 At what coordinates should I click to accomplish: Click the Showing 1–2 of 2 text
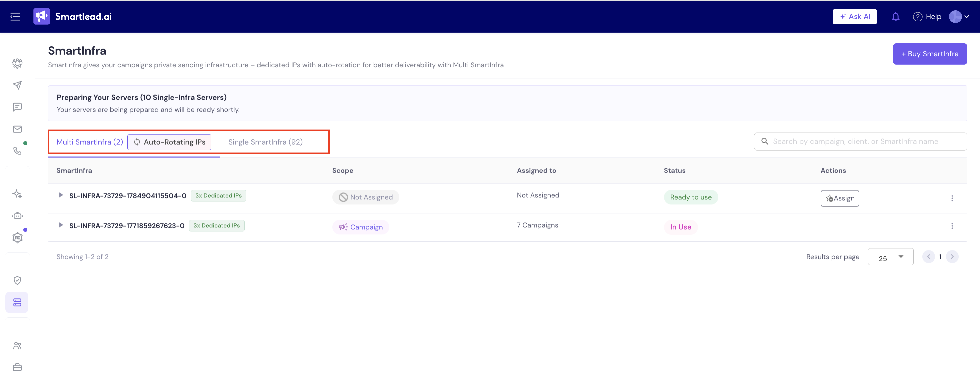point(83,257)
